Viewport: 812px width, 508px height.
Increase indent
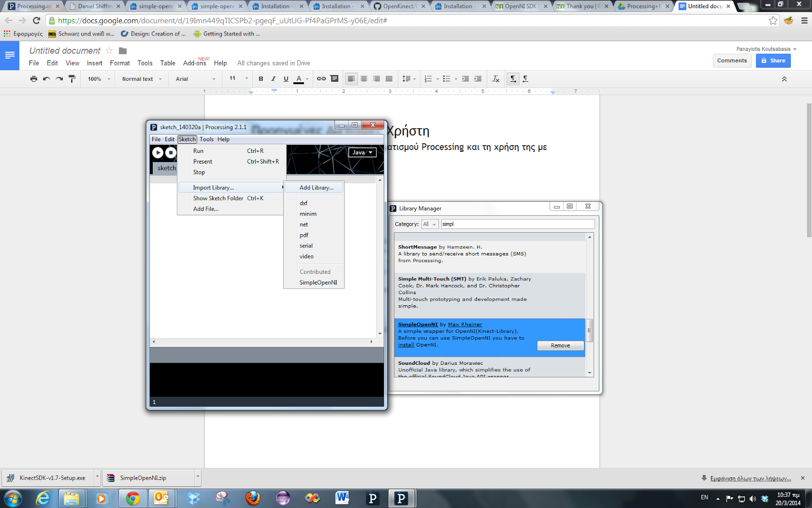click(478, 79)
